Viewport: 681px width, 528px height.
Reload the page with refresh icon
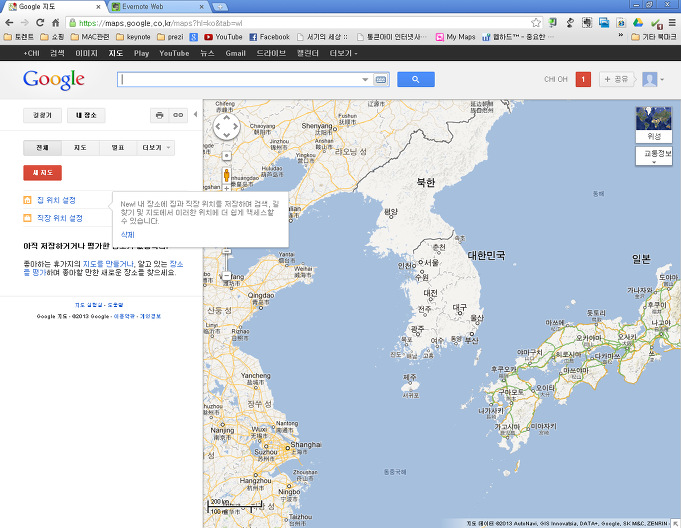(40, 23)
